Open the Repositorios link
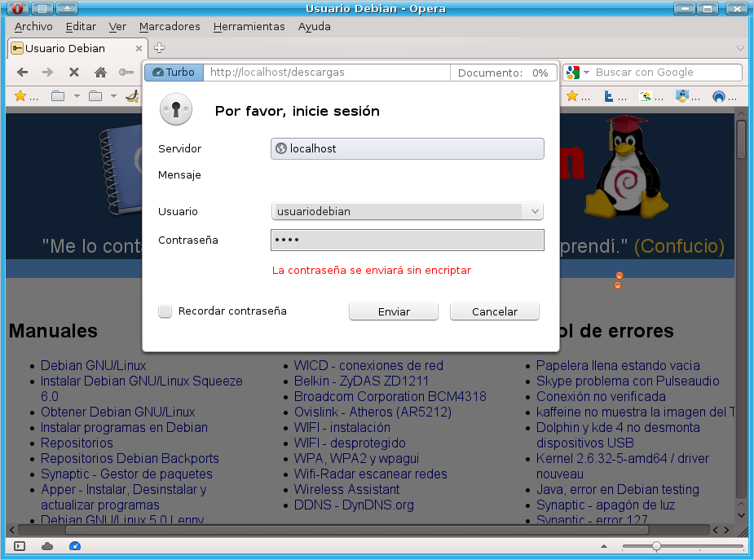This screenshot has height=560, width=754. (x=77, y=443)
